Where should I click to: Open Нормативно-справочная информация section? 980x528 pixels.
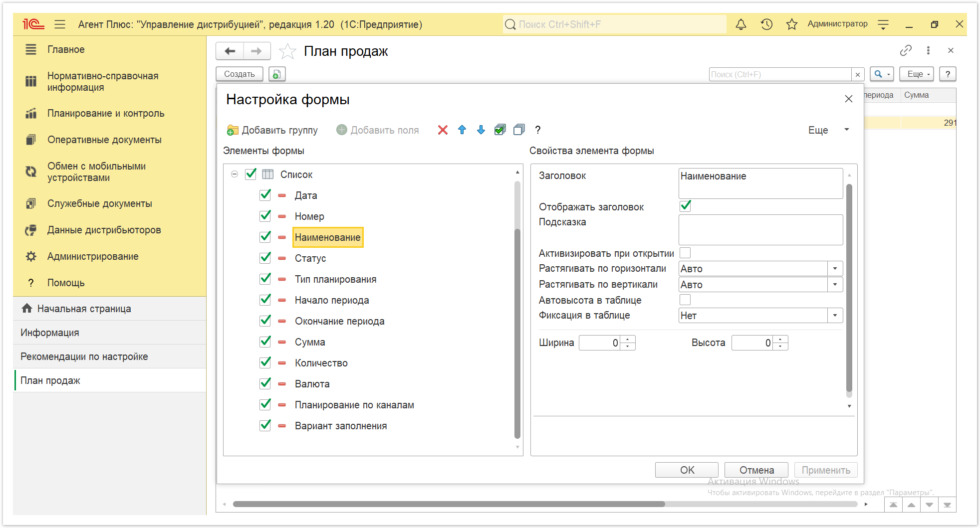click(103, 81)
